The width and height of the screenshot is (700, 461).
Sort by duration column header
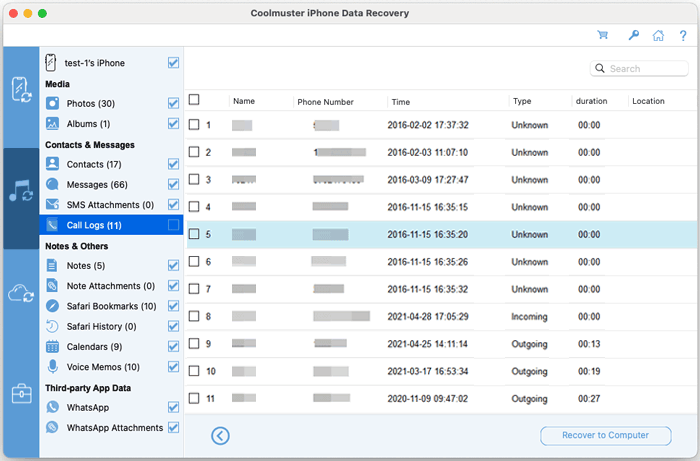[591, 101]
